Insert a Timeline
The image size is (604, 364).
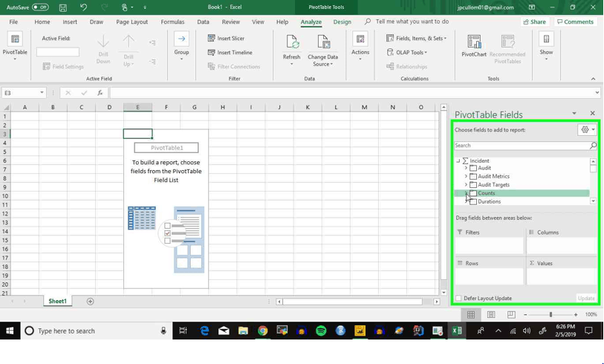(230, 53)
